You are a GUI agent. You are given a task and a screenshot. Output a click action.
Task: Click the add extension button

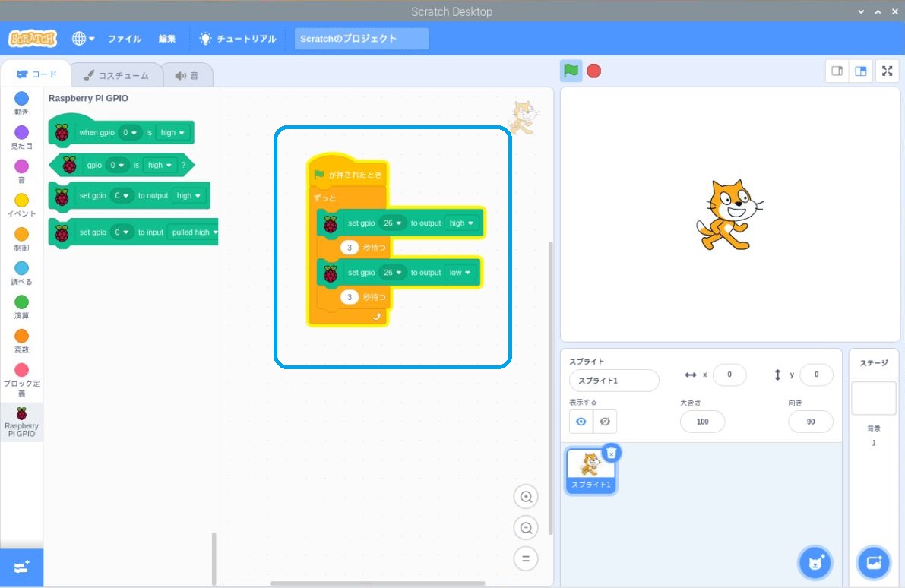point(21,567)
